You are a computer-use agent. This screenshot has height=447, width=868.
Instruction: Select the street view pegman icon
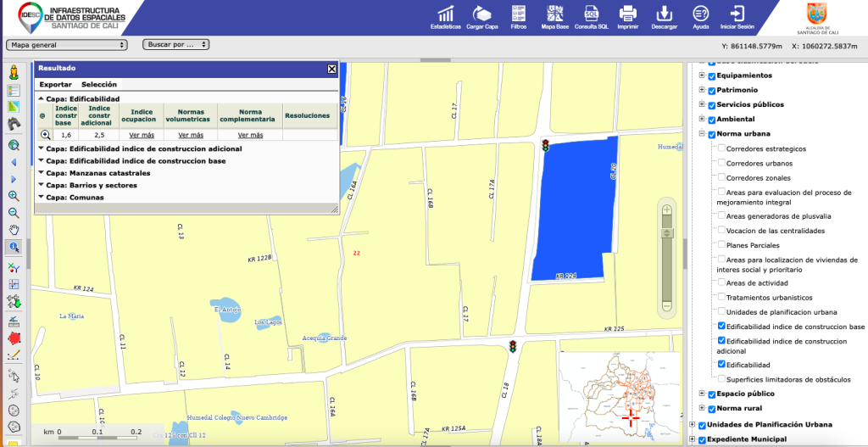tap(14, 73)
